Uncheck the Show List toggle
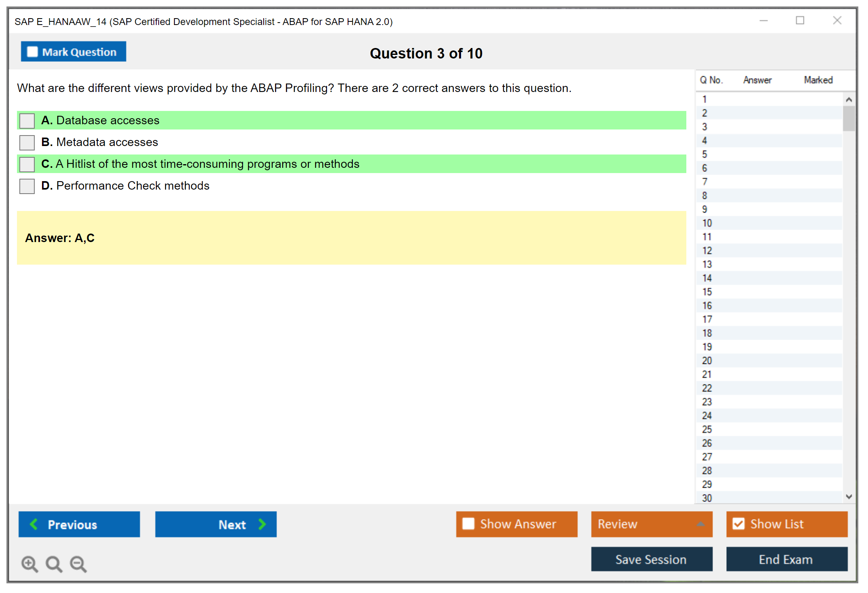This screenshot has height=593, width=868. 738,524
